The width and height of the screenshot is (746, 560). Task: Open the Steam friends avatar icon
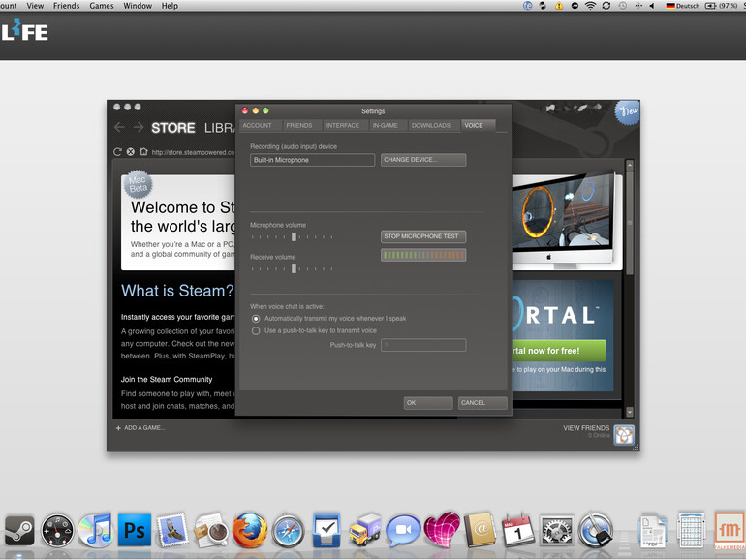coord(624,435)
